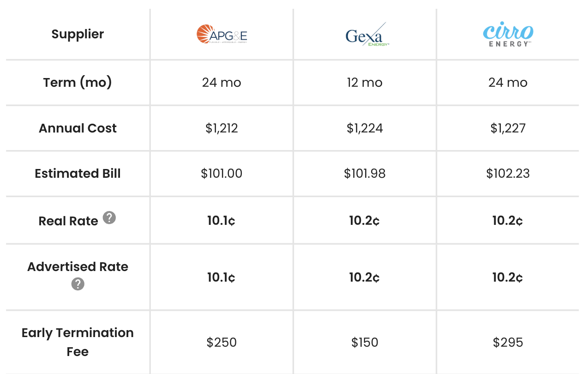The width and height of the screenshot is (588, 374).
Task: Select the $101.98 estimated bill value
Action: (365, 174)
